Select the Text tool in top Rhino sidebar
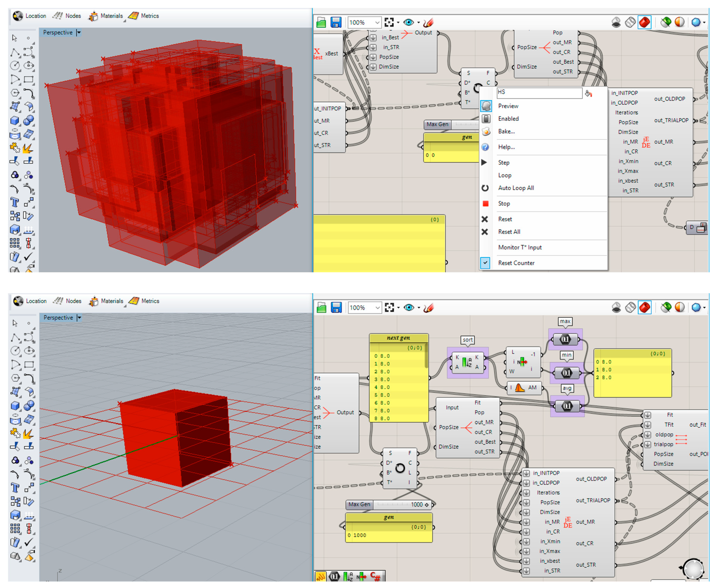Image resolution: width=717 pixels, height=588 pixels. click(x=15, y=202)
